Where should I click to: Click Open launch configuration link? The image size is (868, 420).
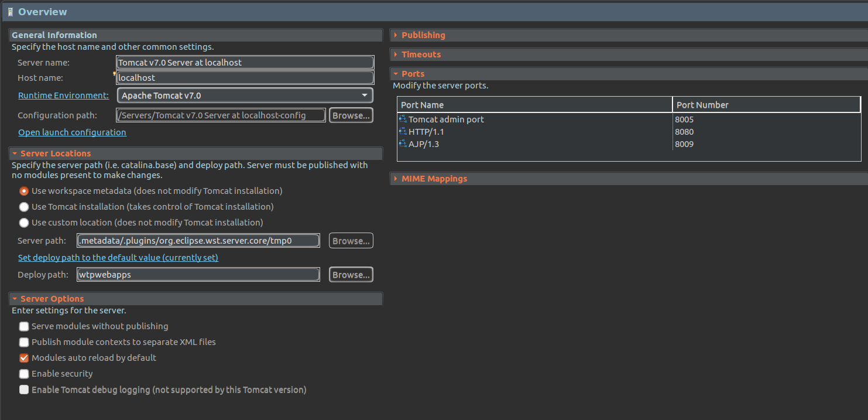[x=72, y=132]
